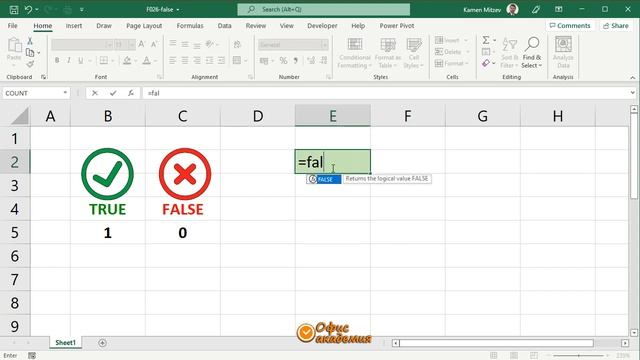Click the Fill Color bucket icon
Viewport: 640px width, 360px height.
tap(127, 61)
